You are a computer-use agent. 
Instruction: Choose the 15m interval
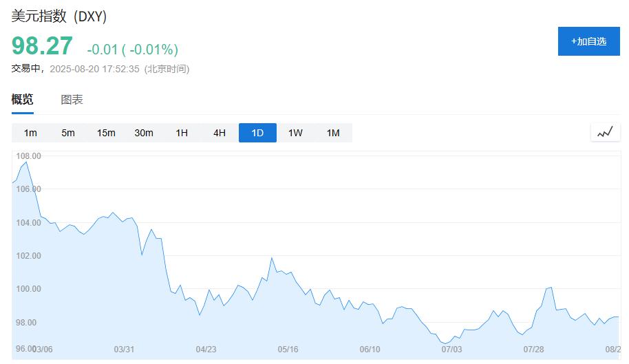(106, 133)
